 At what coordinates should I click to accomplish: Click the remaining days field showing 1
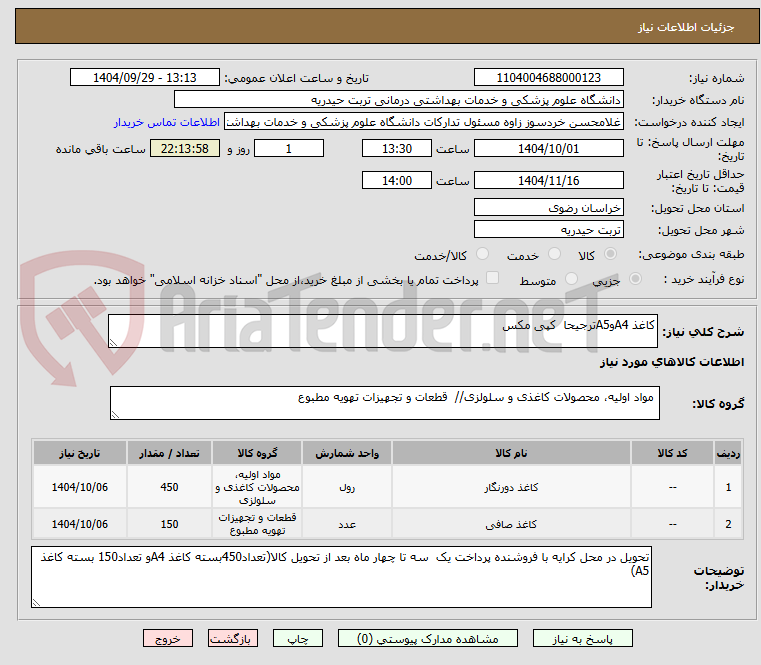click(289, 148)
